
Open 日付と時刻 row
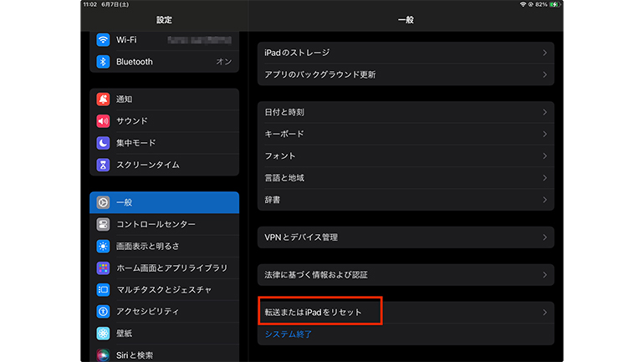(406, 112)
